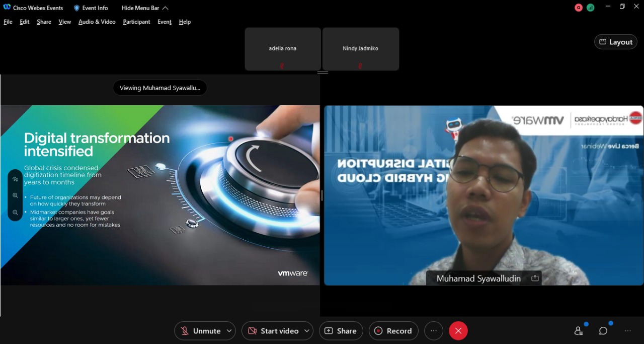Viewport: 644px width, 344px height.
Task: Start your video
Action: pos(274,331)
